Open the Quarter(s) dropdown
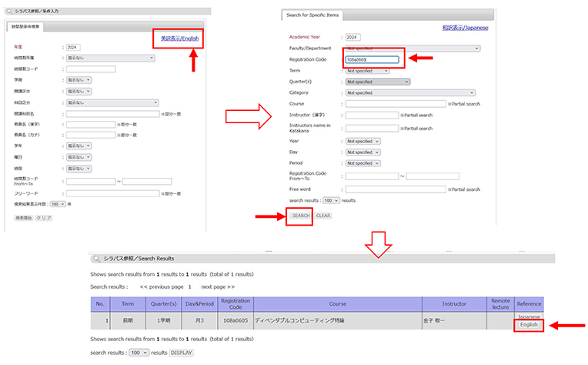Viewport: 588px width, 365px height. pos(377,82)
